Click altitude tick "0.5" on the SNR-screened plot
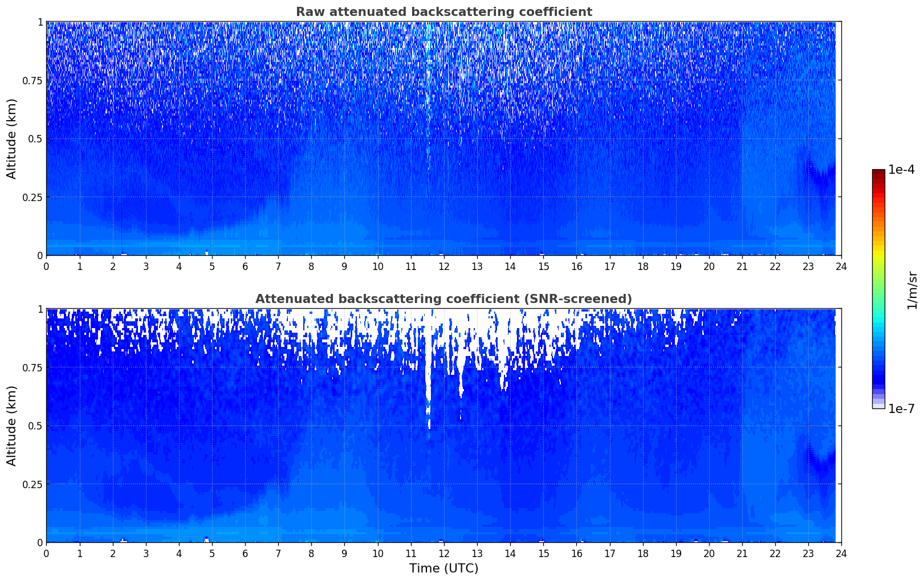 tap(35, 425)
